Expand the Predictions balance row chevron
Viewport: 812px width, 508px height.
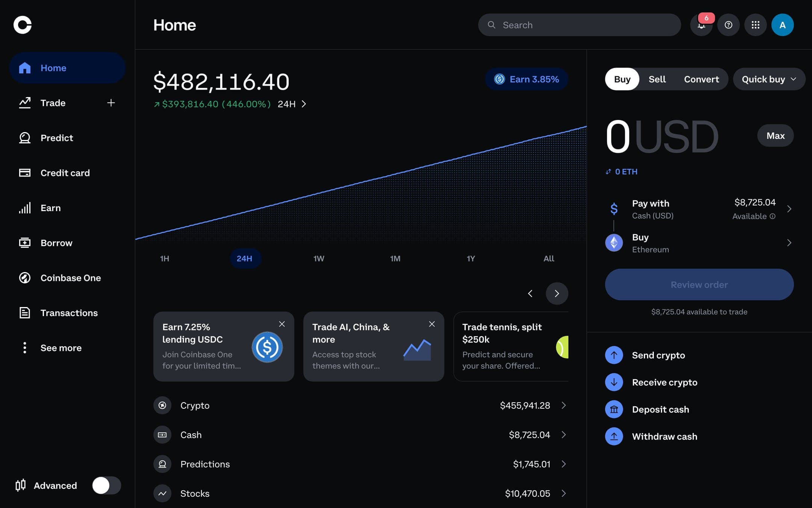[564, 464]
